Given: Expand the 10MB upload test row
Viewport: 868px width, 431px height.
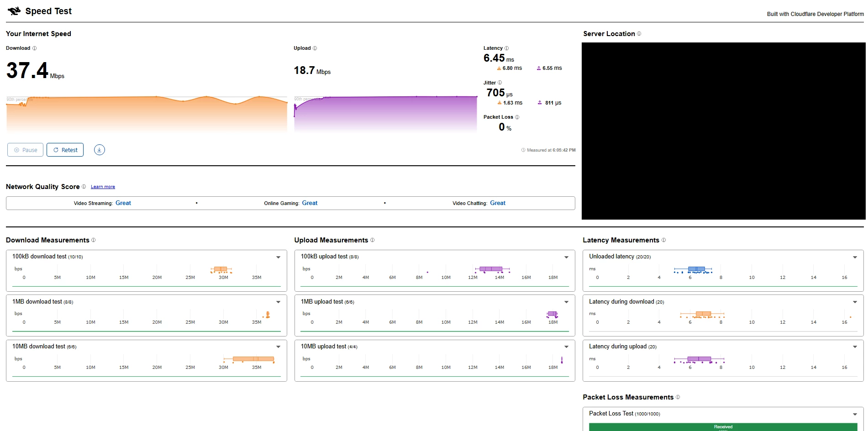Looking at the screenshot, I should click(x=566, y=347).
